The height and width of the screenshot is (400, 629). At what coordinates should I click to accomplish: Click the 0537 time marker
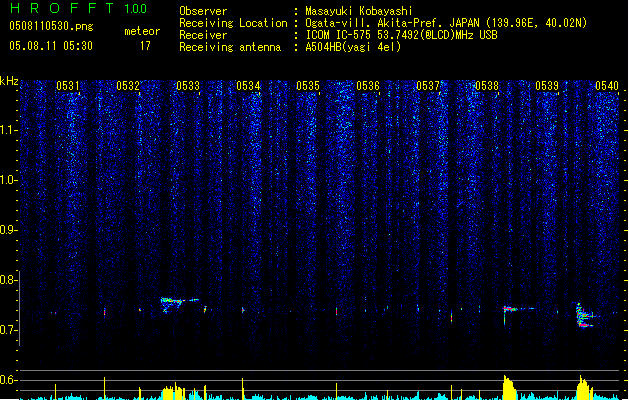click(428, 86)
